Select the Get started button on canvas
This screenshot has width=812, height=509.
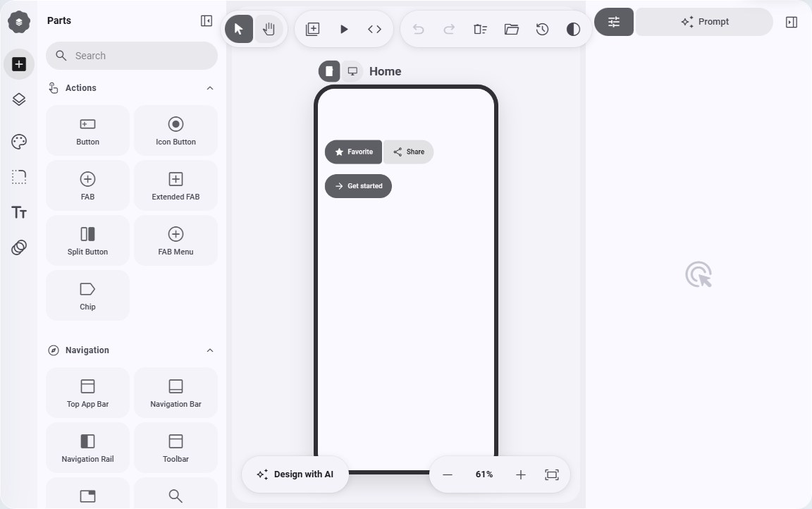point(358,186)
